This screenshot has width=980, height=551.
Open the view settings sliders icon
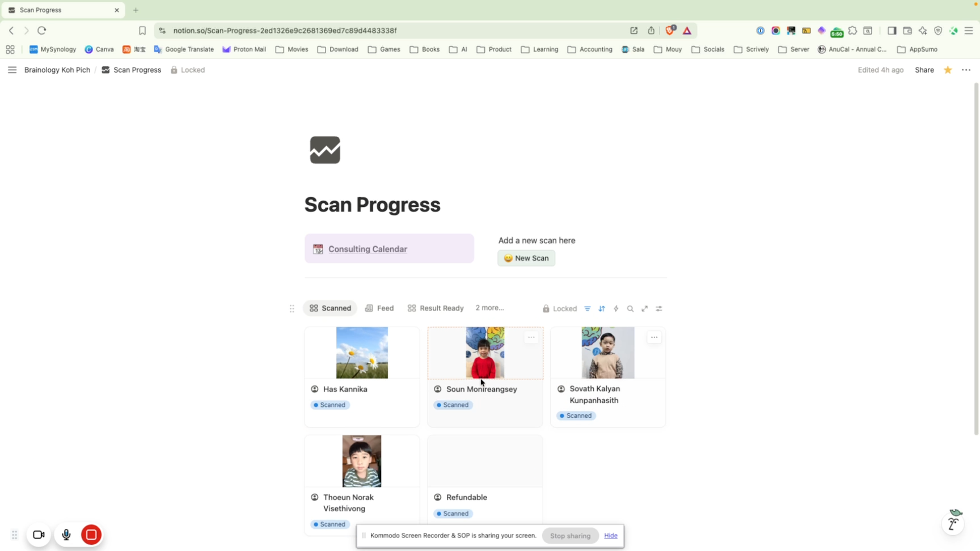coord(659,308)
